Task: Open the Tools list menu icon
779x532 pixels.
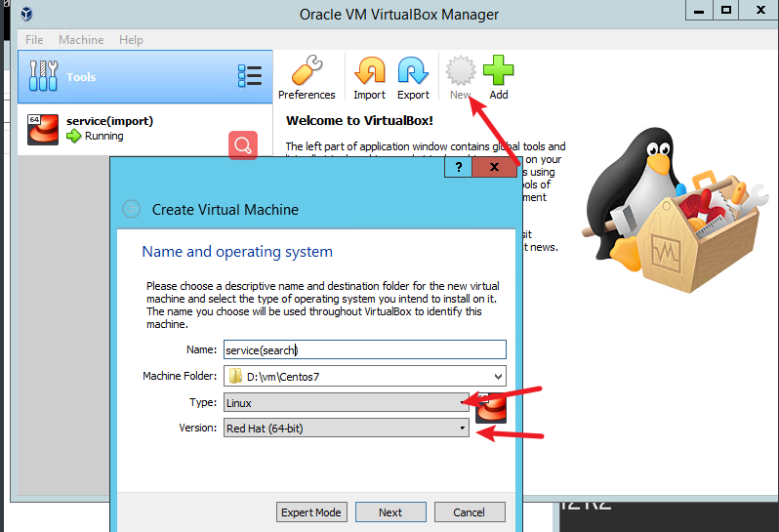Action: pyautogui.click(x=250, y=76)
